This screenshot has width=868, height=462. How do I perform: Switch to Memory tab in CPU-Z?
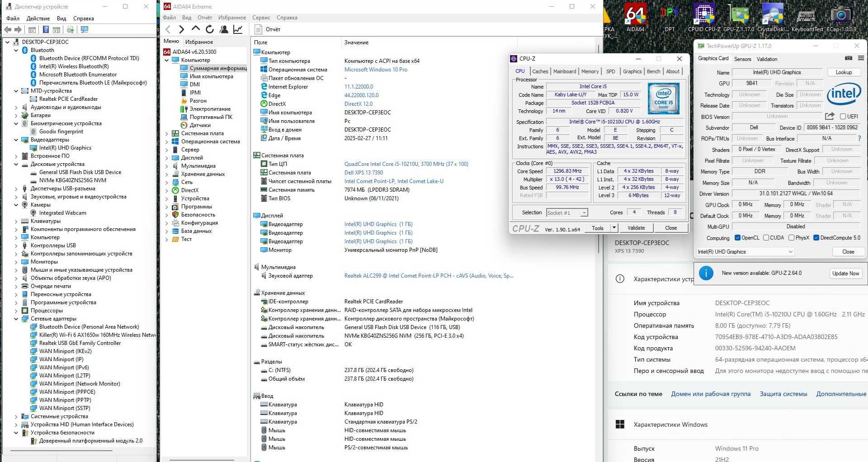point(590,71)
